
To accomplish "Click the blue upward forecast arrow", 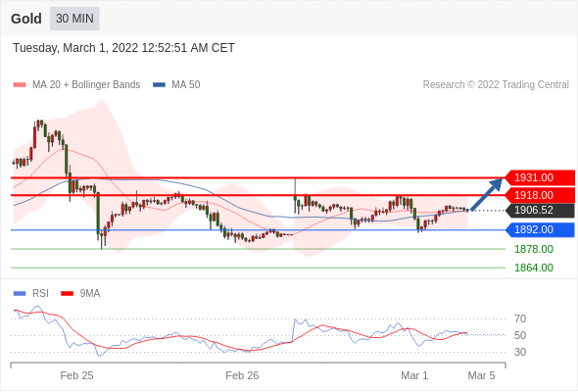I will coord(486,194).
